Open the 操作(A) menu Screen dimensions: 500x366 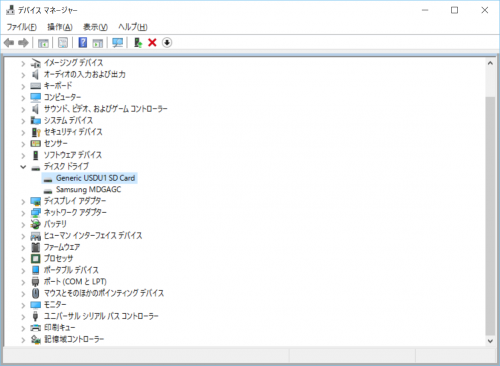click(60, 27)
